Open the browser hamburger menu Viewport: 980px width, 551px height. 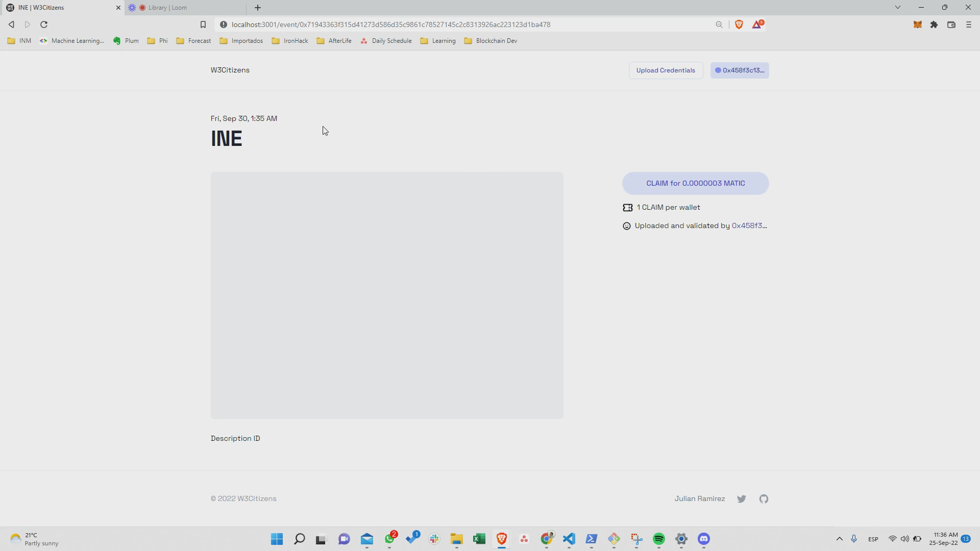click(x=969, y=24)
